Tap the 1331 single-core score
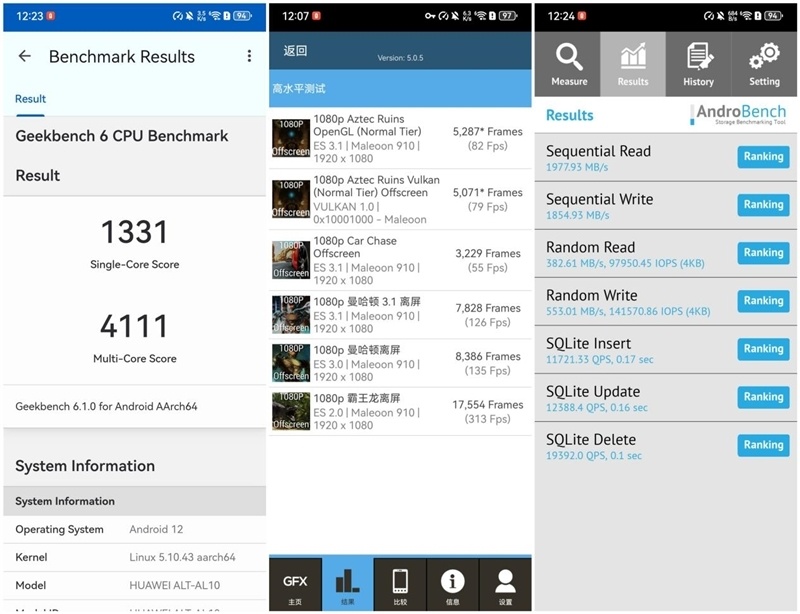 tap(135, 232)
